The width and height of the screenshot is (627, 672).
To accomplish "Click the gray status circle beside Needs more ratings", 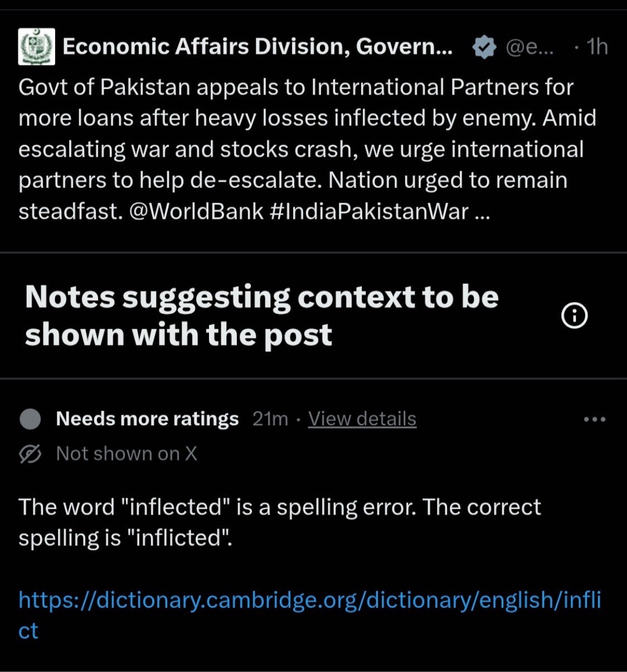I will 30,419.
